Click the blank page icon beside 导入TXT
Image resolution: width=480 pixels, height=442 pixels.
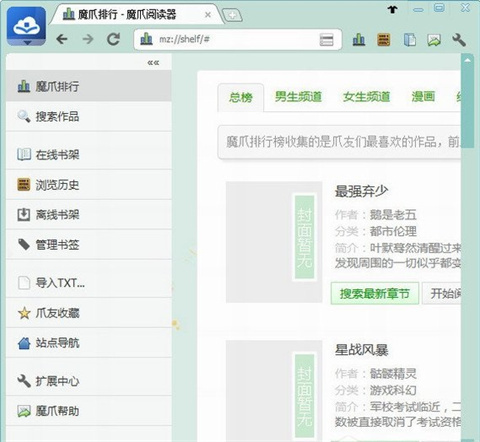tap(24, 283)
